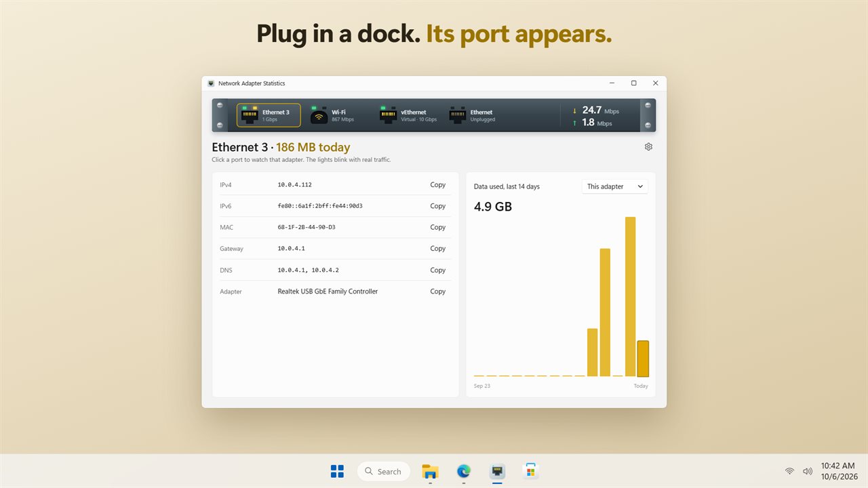Image resolution: width=868 pixels, height=488 pixels.
Task: Click the Network Adapter Statistics title bar icon
Action: [211, 83]
